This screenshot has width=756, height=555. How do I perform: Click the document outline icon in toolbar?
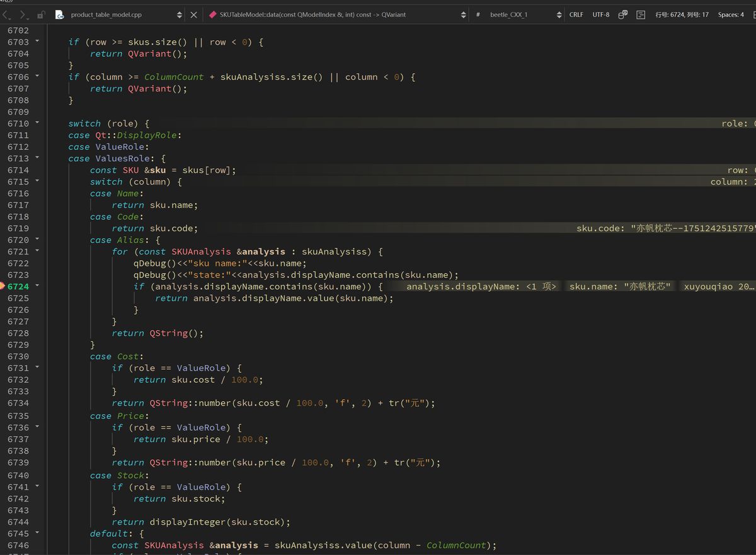click(x=641, y=14)
